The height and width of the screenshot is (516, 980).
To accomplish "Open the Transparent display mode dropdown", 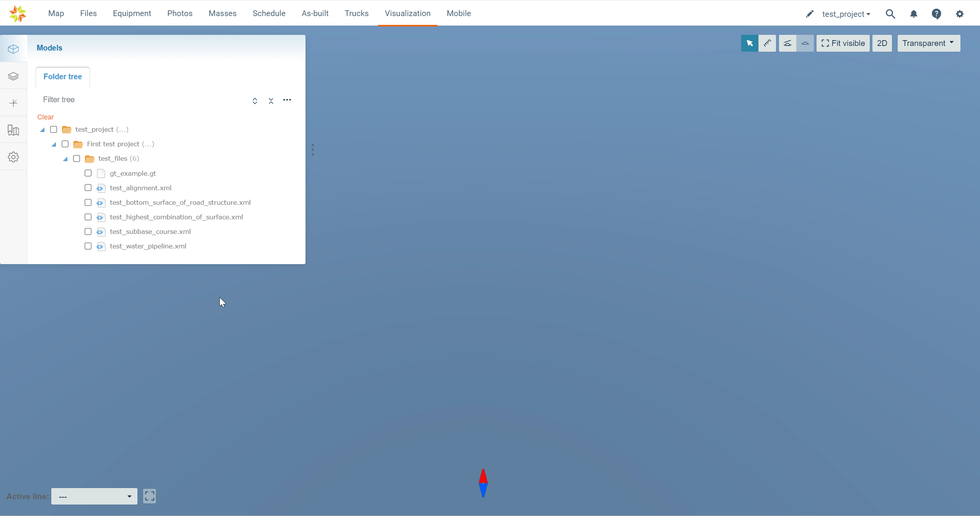I will (928, 43).
